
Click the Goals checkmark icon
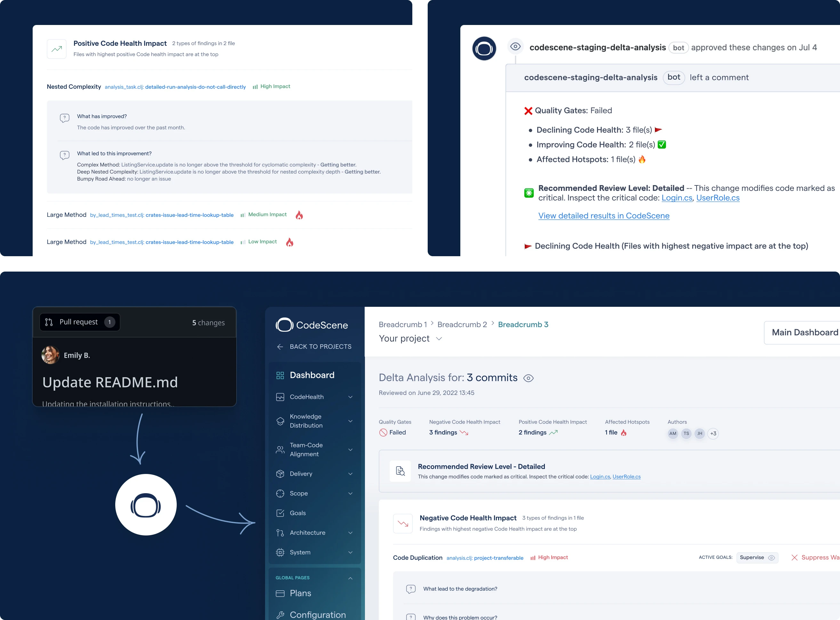coord(280,513)
